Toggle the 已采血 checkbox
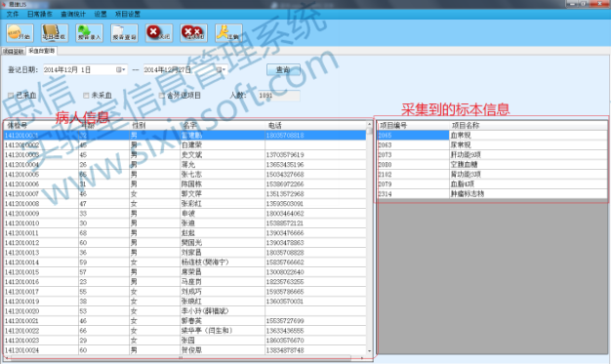The width and height of the screenshot is (612, 364). pyautogui.click(x=11, y=96)
